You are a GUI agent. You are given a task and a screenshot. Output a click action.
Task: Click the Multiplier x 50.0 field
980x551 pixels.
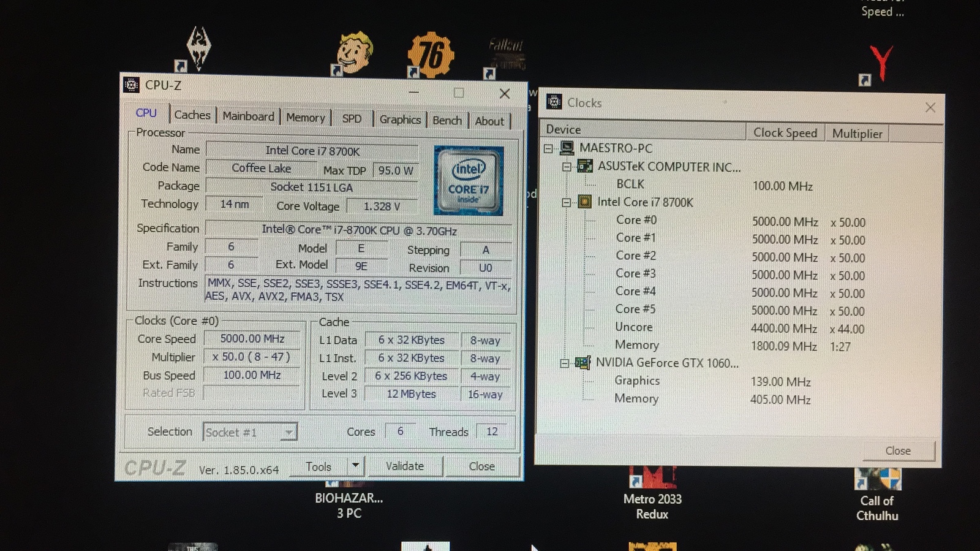point(252,357)
